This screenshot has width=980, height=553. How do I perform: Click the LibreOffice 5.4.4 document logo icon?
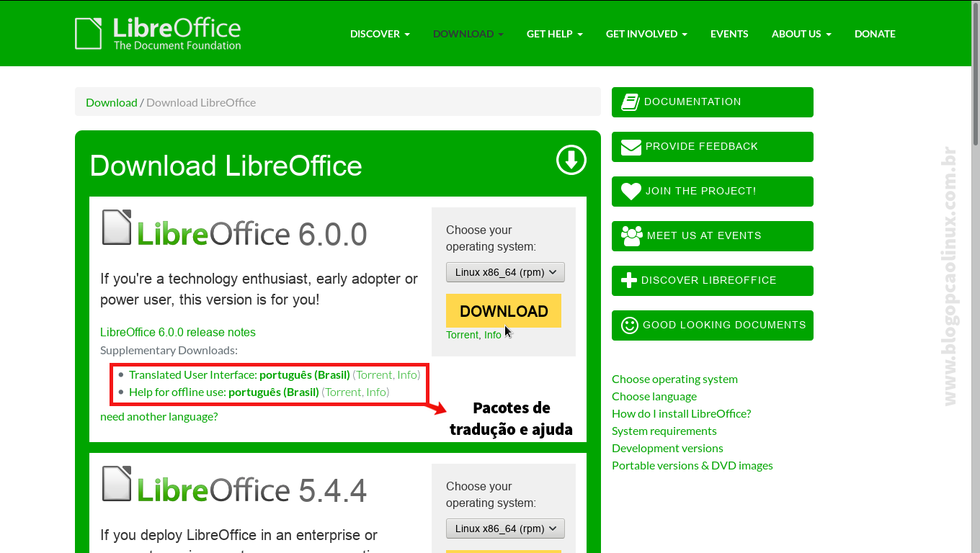click(117, 483)
